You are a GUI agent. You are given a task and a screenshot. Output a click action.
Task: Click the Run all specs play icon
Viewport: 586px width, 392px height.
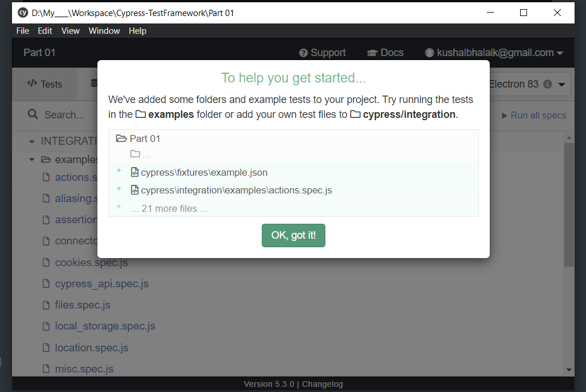[504, 116]
